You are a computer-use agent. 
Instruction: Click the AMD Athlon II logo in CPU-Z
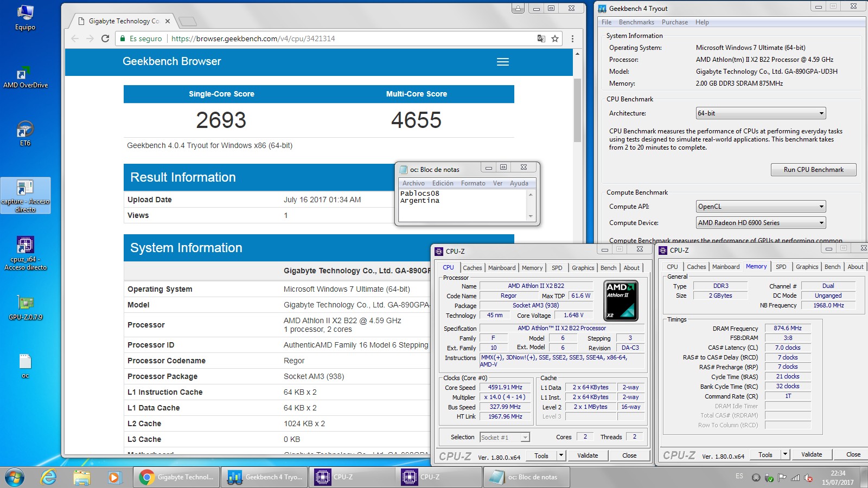[x=621, y=300]
